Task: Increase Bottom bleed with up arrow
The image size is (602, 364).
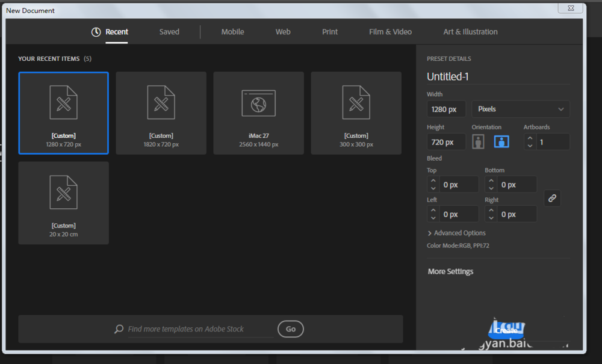Action: tap(491, 180)
